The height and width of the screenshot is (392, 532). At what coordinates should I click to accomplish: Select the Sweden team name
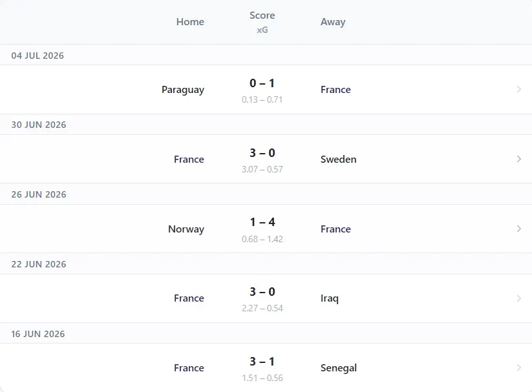pyautogui.click(x=338, y=159)
